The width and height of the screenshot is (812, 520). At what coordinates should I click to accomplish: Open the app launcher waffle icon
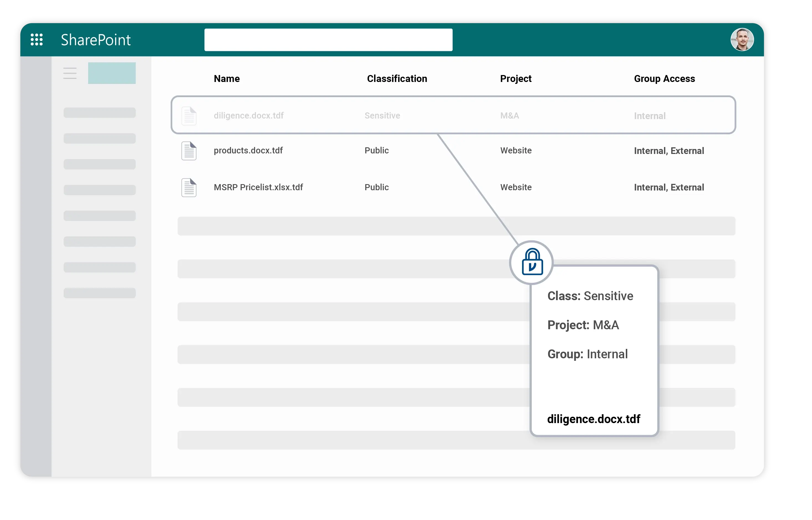[37, 40]
